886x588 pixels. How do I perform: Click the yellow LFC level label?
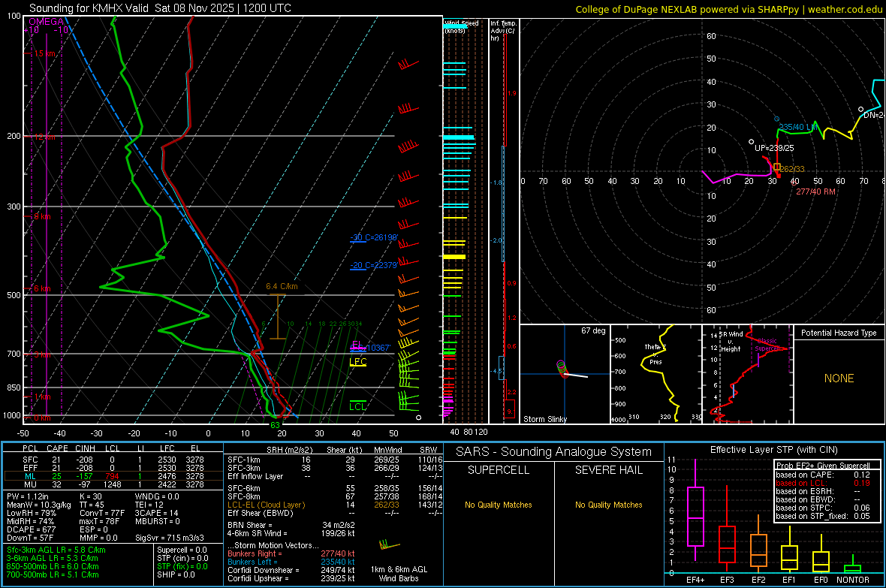357,362
